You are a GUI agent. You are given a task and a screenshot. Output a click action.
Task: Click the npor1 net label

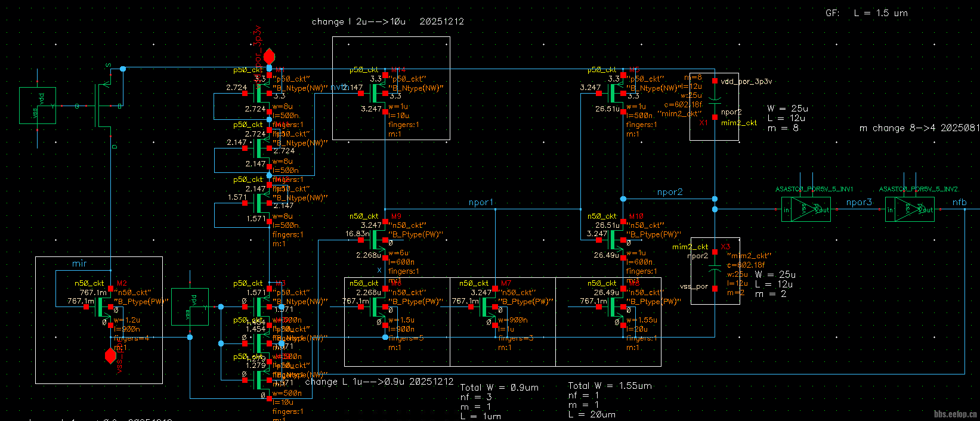(481, 202)
